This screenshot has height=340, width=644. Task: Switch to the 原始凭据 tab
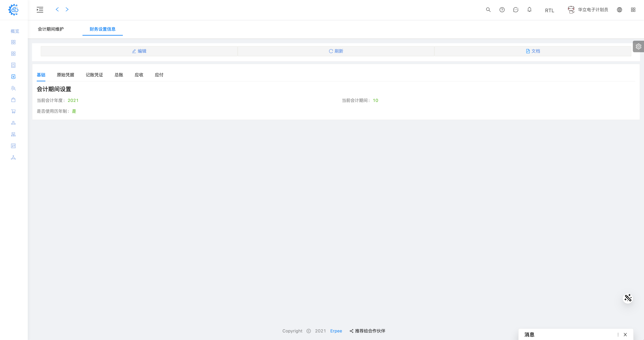65,75
